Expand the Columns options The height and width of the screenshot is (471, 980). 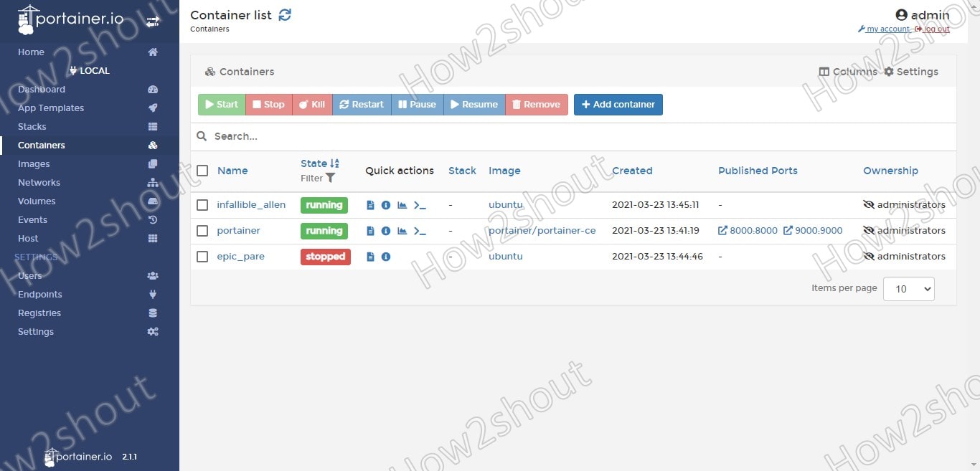pos(848,72)
